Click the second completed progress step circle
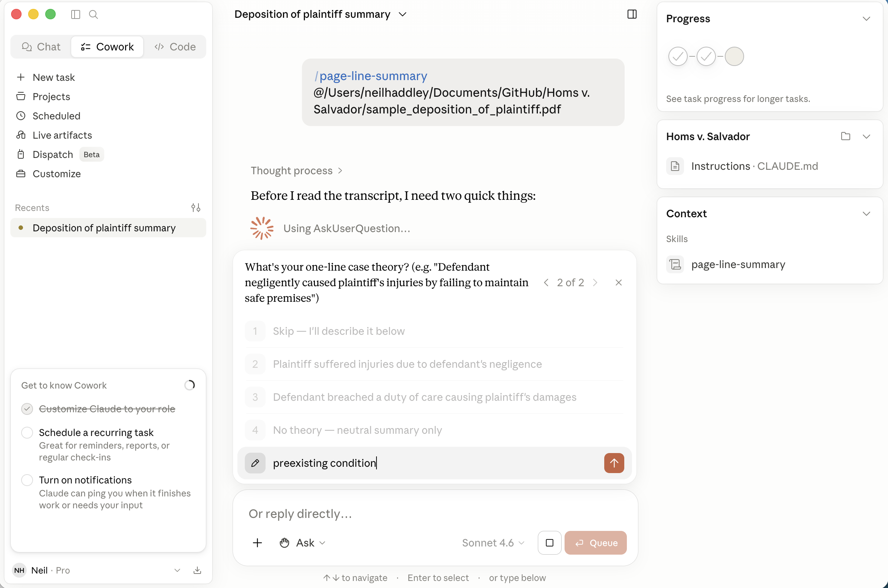The width and height of the screenshot is (888, 588). [706, 56]
